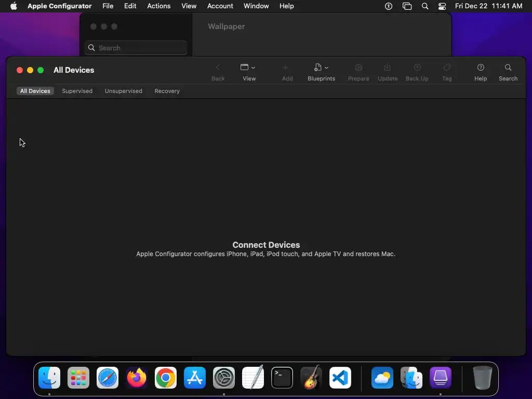Launch Visual Studio Code from the Dock
Image resolution: width=532 pixels, height=399 pixels.
340,378
